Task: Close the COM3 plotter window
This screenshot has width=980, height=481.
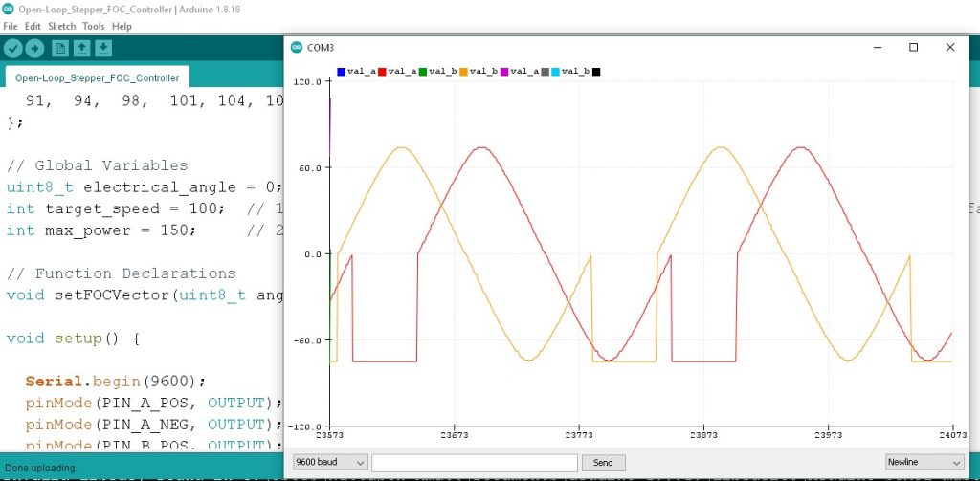Action: 950,48
